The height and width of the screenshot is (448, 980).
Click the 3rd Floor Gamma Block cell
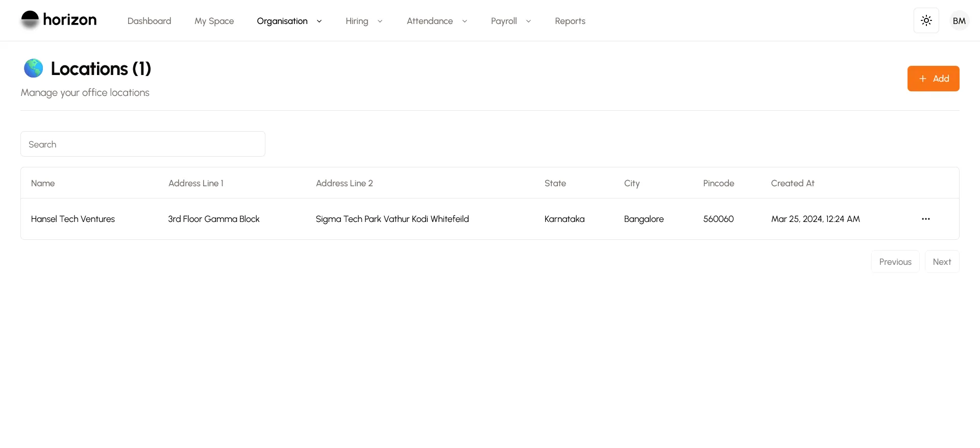click(214, 219)
